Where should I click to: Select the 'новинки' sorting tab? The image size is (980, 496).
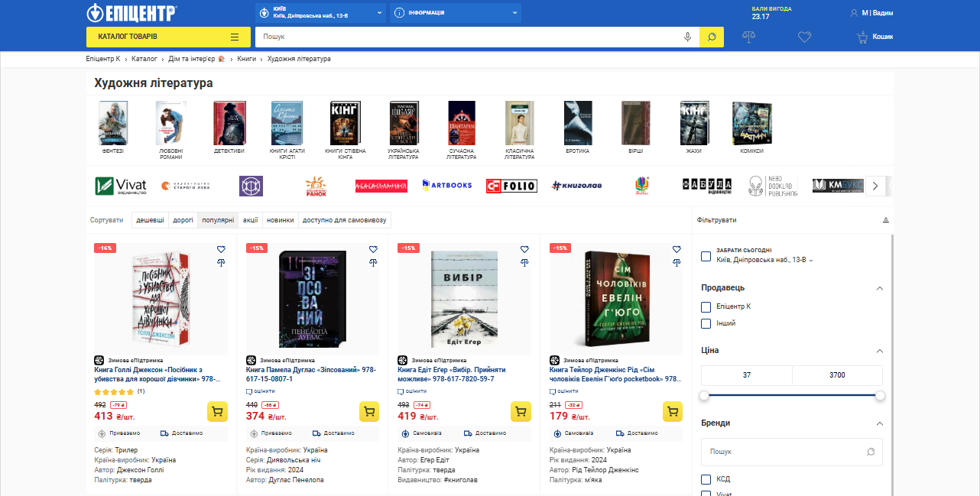click(280, 220)
